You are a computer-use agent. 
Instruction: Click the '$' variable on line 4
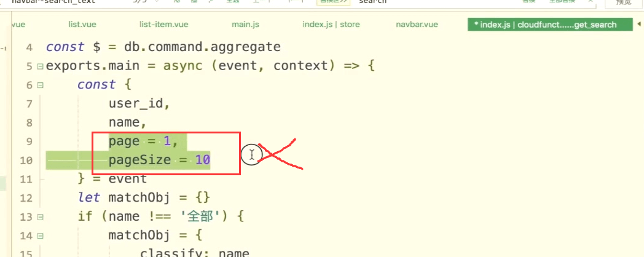point(97,47)
